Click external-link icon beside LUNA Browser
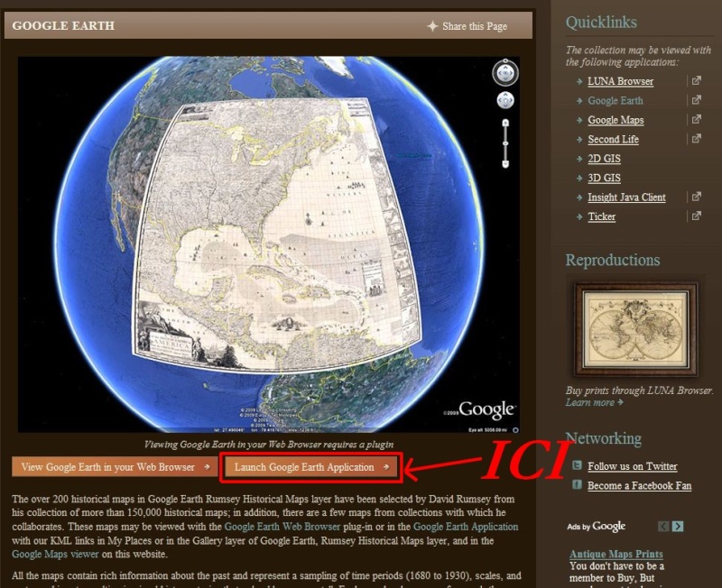 click(x=696, y=80)
